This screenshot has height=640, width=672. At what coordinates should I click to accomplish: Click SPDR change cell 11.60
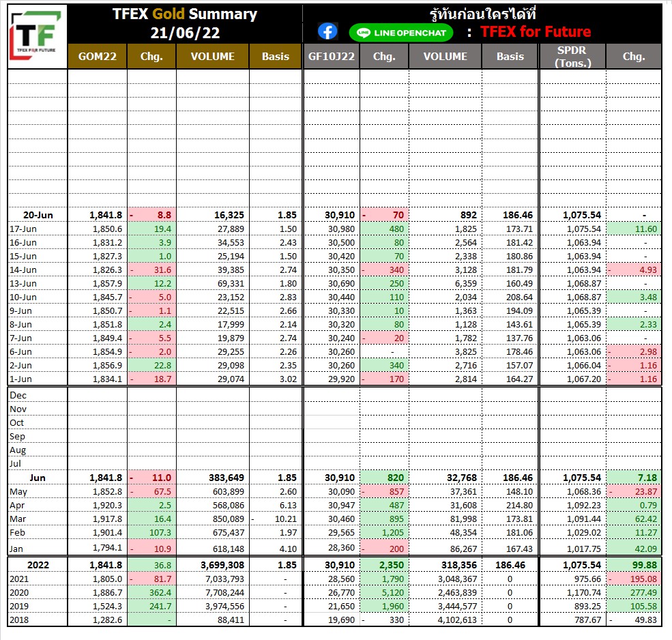pyautogui.click(x=634, y=229)
